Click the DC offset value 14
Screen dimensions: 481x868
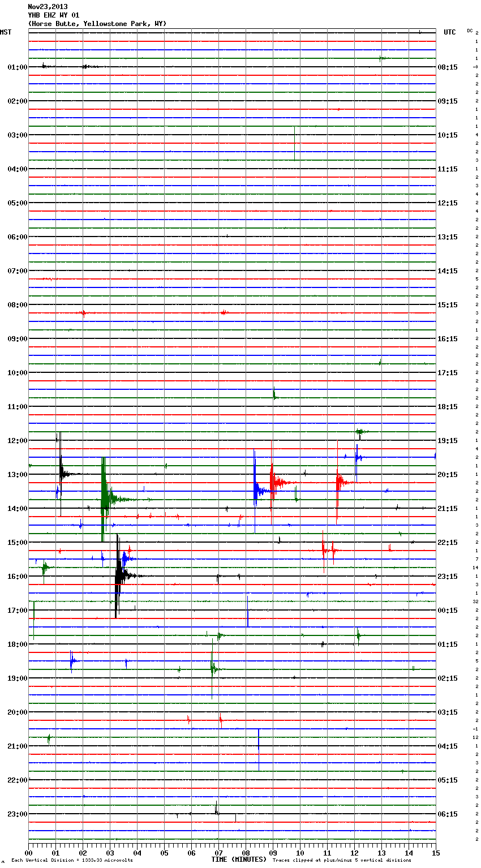[475, 568]
